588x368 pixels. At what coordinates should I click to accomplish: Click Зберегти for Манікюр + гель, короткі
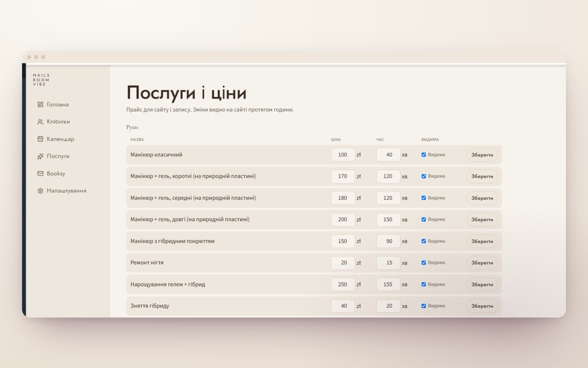pos(482,176)
